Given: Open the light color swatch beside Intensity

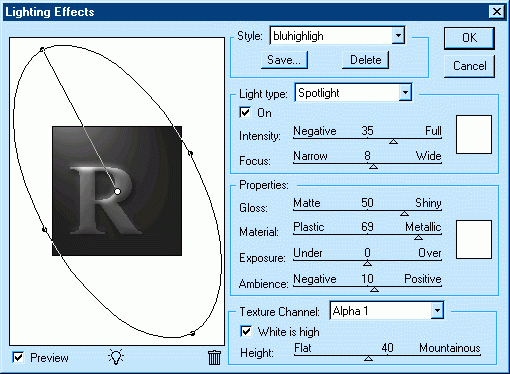Looking at the screenshot, I should 474,134.
